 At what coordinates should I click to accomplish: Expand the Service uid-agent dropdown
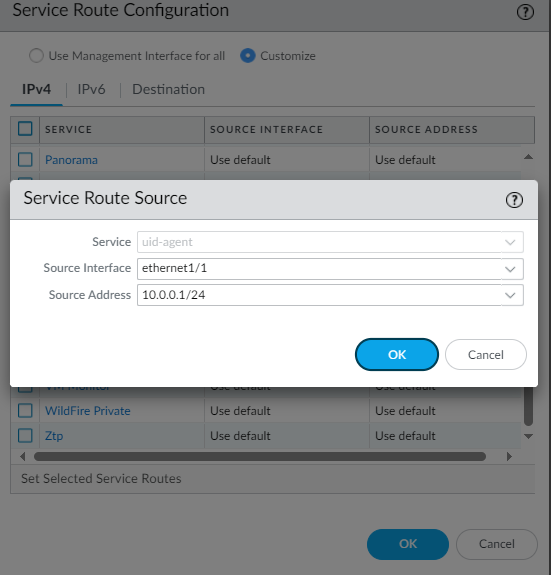pos(510,242)
